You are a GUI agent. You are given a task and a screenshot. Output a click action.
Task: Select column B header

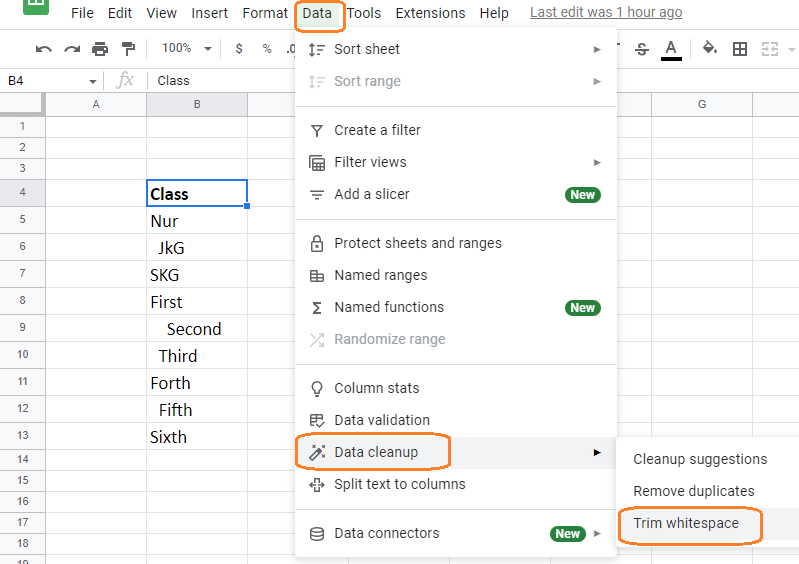197,104
